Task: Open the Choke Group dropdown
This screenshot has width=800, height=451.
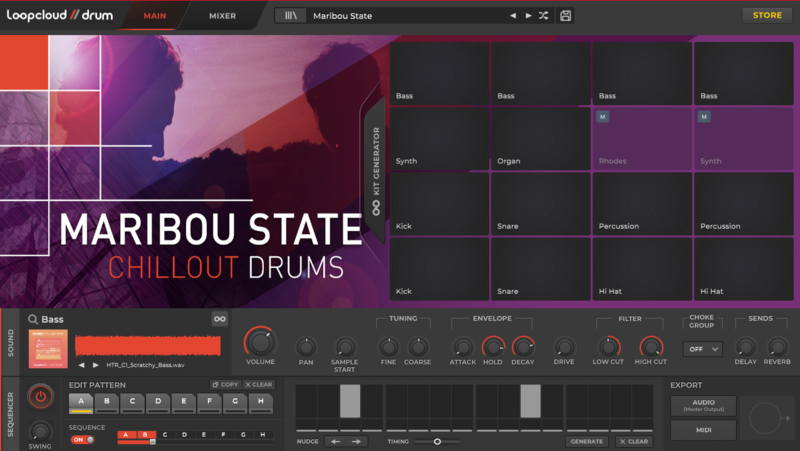Action: point(702,349)
